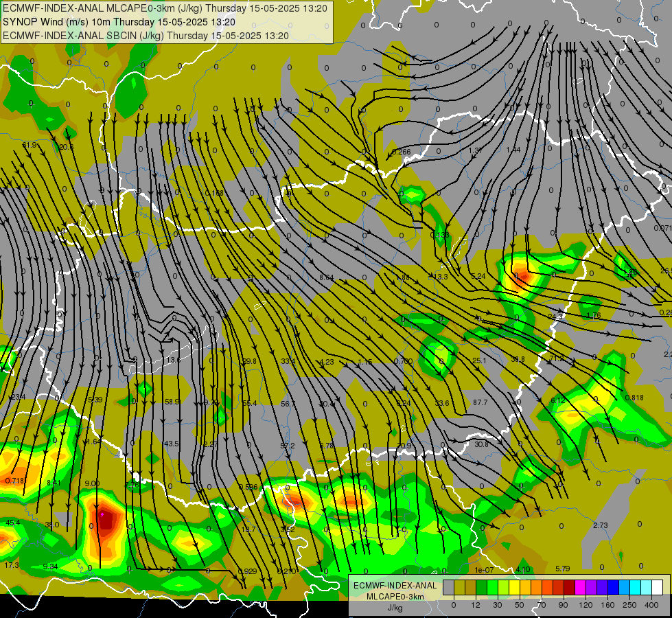Click the 71.2 value on the map
This screenshot has height=618, width=672.
556,358
